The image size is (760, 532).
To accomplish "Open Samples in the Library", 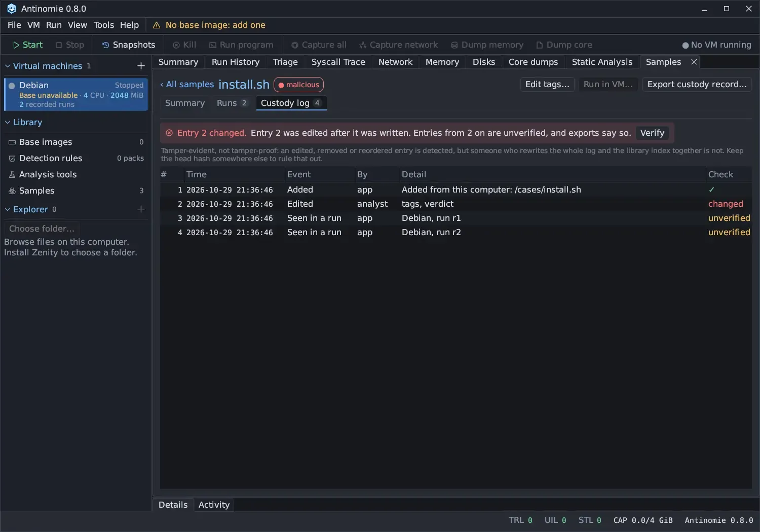I will (x=76, y=191).
